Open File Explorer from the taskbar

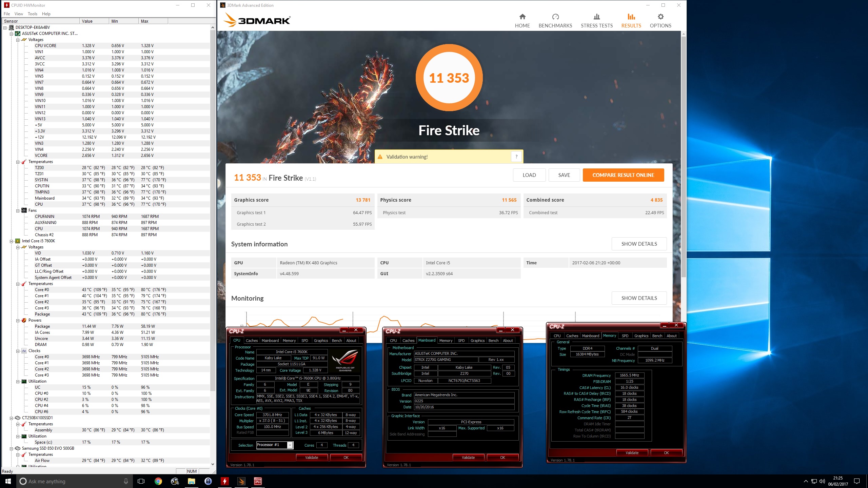(191, 481)
